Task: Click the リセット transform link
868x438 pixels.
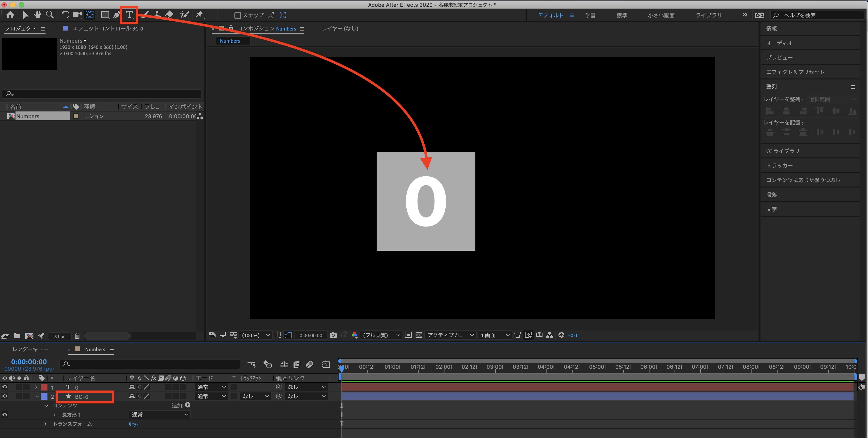Action: pos(133,424)
